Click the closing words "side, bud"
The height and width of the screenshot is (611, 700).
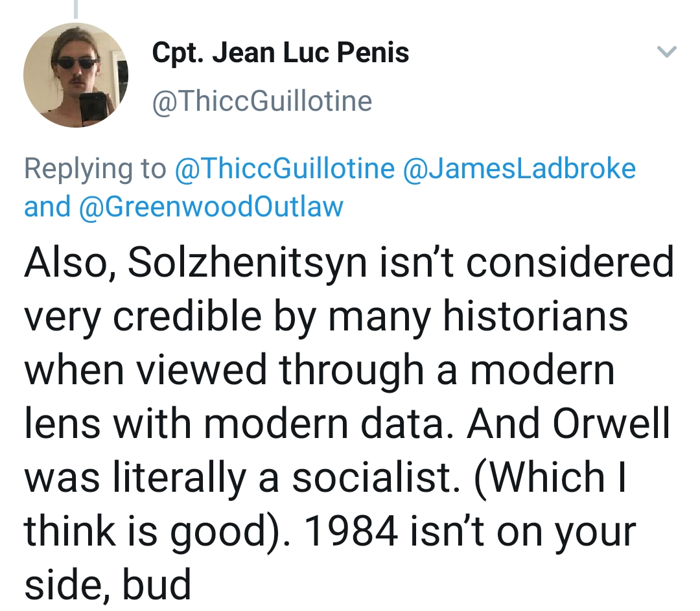coord(108,584)
